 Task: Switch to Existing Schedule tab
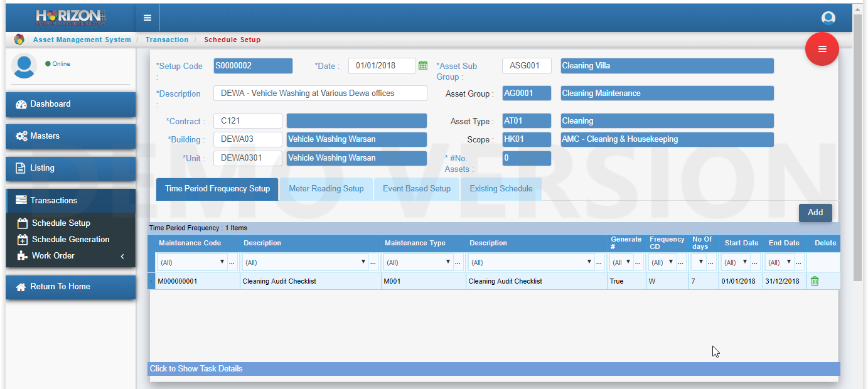click(501, 189)
